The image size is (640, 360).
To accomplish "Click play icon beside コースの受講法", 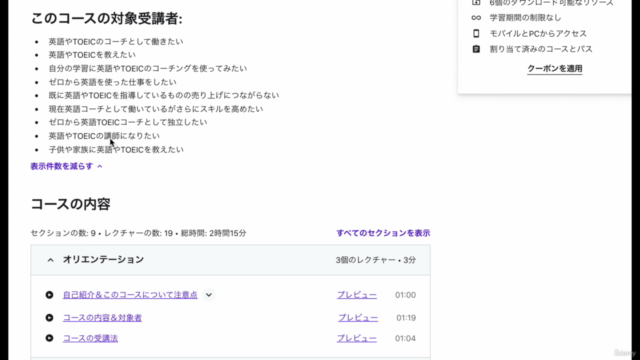I will [x=49, y=338].
